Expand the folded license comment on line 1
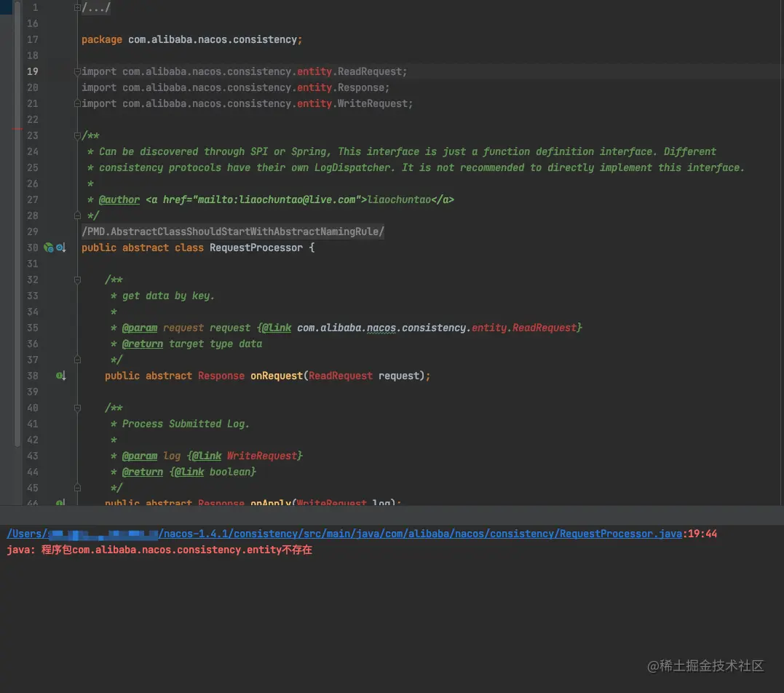This screenshot has height=693, width=784. tap(77, 7)
